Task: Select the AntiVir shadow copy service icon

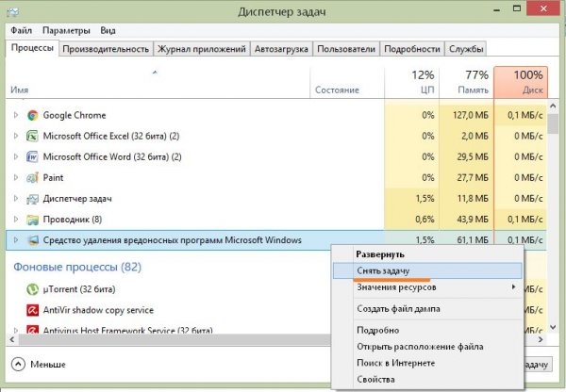Action: (x=33, y=310)
